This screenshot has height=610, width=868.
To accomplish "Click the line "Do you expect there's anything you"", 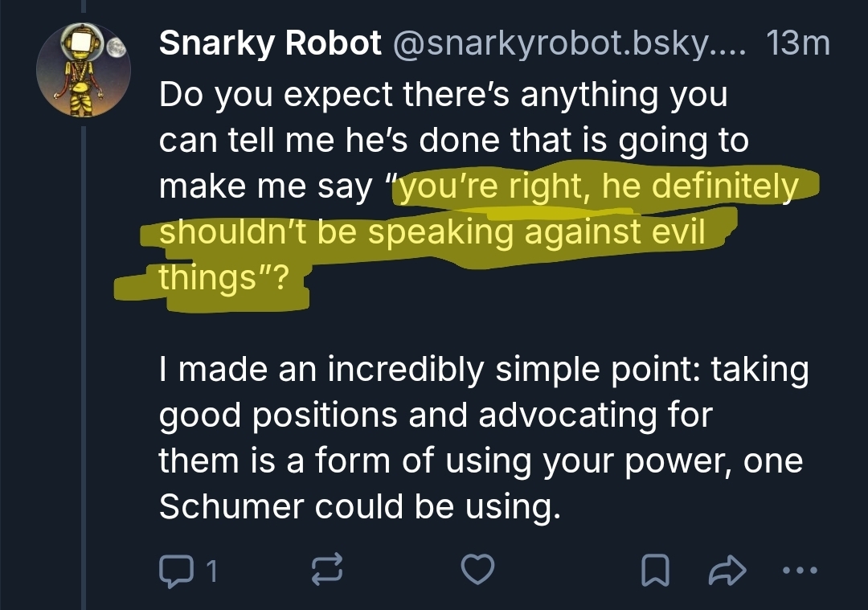I will click(x=443, y=96).
